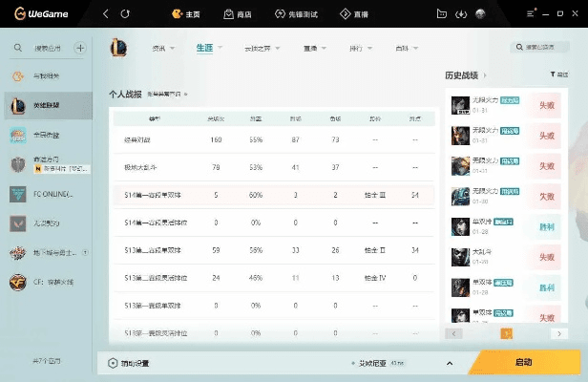This screenshot has width=588, height=382.
Task: Open the user avatar in the top bar
Action: pos(480,14)
